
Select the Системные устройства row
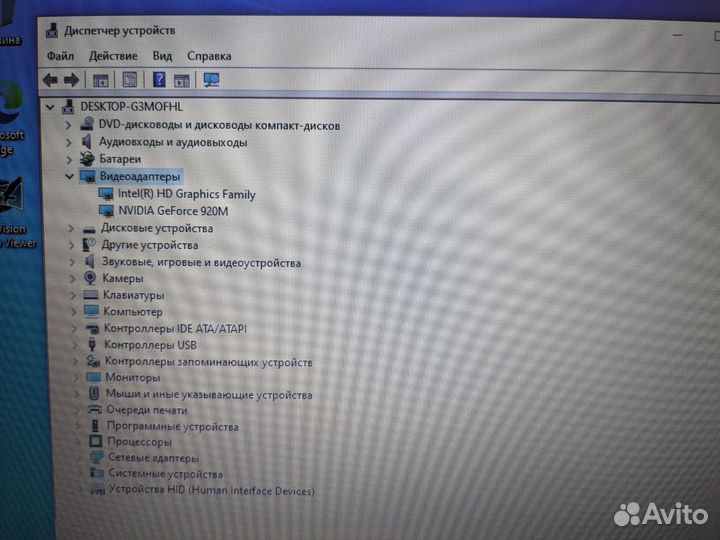click(165, 473)
